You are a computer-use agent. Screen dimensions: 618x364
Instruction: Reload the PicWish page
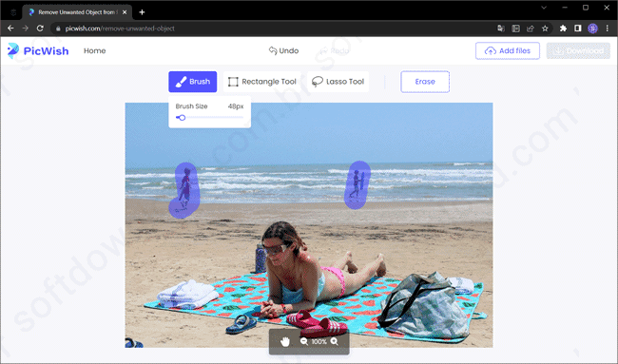40,29
